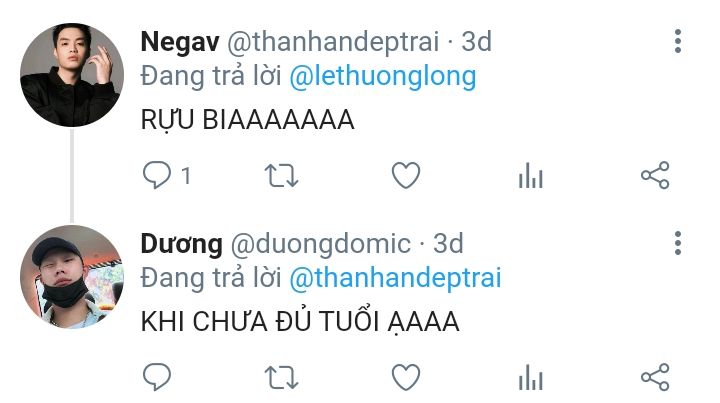Open tweet text RƯỢU BIAAAAAAA

(248, 120)
